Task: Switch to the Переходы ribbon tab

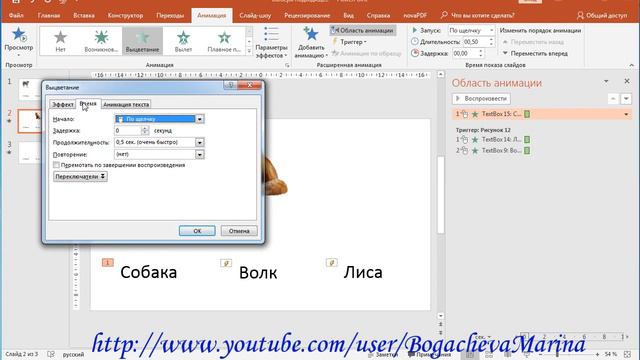Action: (x=170, y=16)
